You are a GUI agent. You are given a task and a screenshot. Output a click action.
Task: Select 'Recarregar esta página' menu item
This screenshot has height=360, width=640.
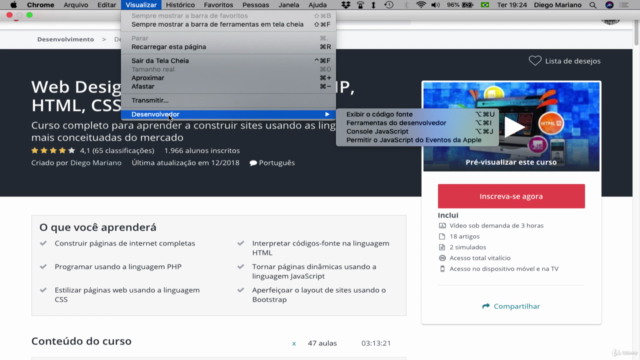229,47
